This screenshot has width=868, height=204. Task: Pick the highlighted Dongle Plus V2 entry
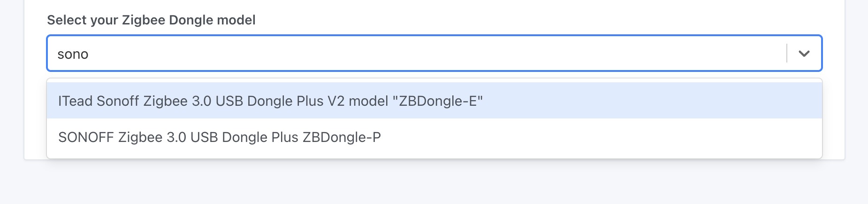[x=270, y=101]
